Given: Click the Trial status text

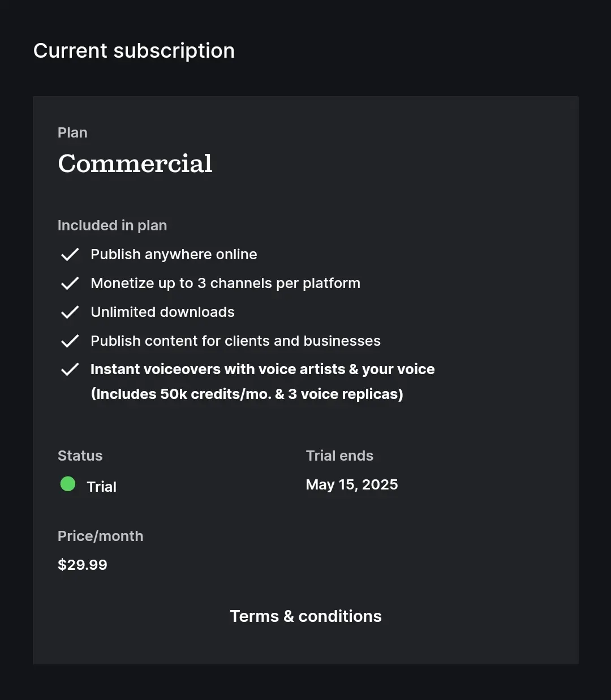Looking at the screenshot, I should point(102,487).
